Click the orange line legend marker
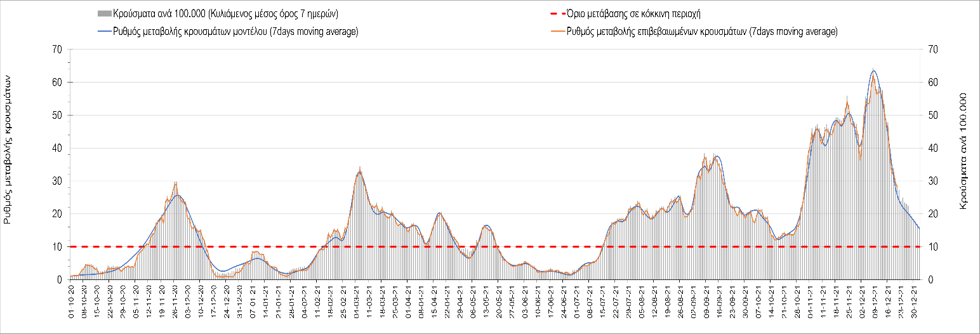The image size is (980, 334). tap(557, 32)
